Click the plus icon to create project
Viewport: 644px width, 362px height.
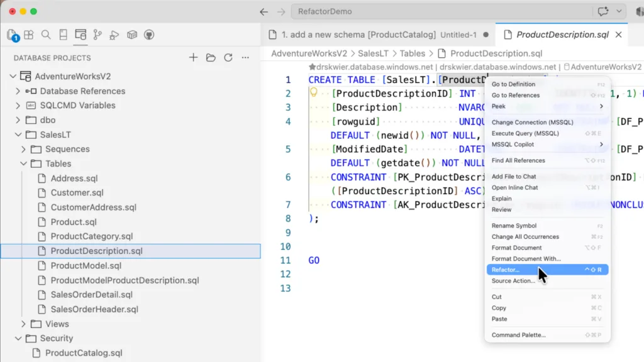coord(193,57)
